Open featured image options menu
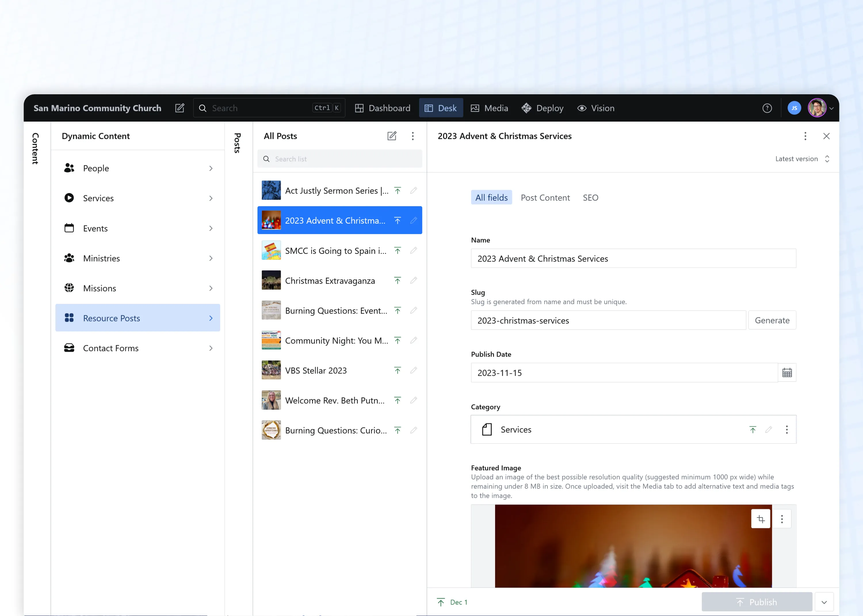Image resolution: width=863 pixels, height=616 pixels. [x=782, y=519]
